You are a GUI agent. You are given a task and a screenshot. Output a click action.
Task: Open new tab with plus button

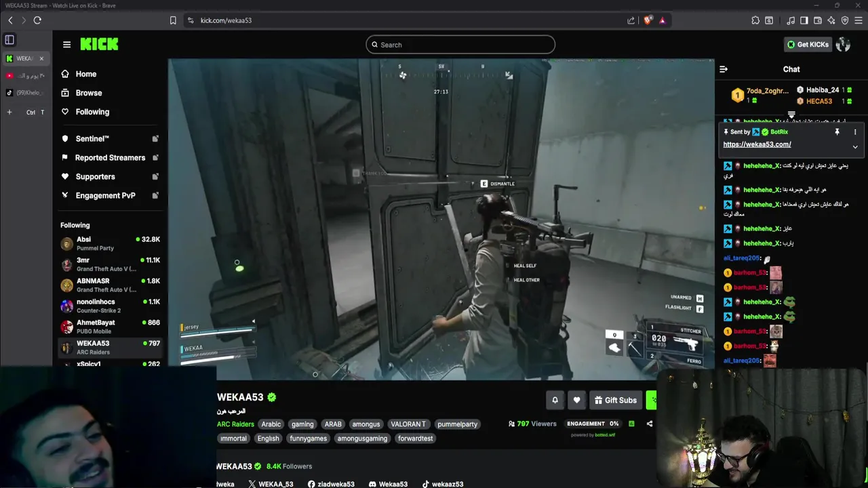pyautogui.click(x=9, y=112)
